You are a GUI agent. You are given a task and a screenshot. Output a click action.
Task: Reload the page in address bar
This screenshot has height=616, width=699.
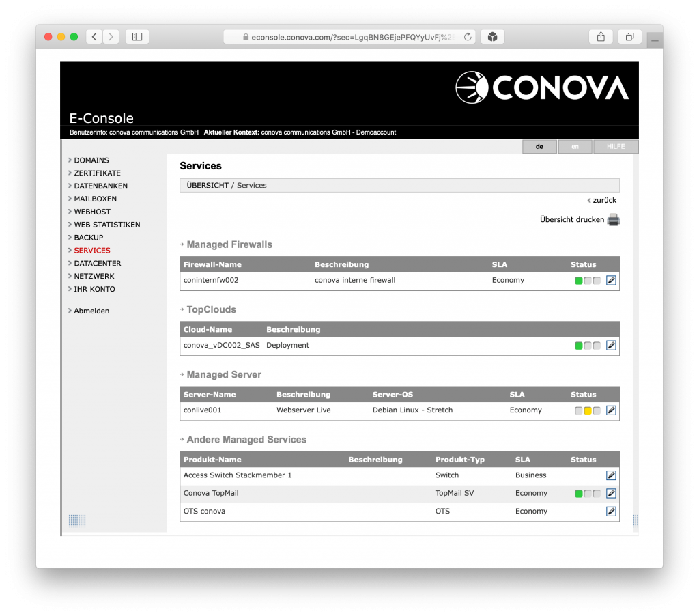(468, 37)
